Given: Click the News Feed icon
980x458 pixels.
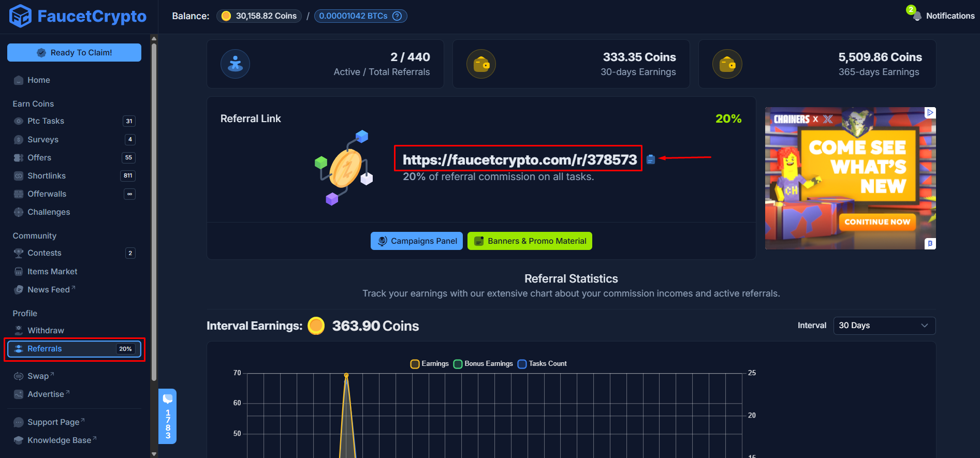Looking at the screenshot, I should (x=19, y=290).
